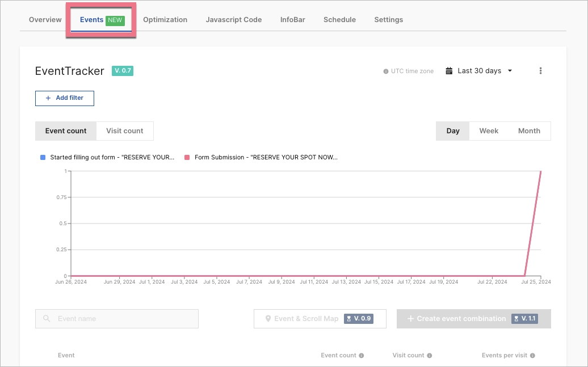
Task: Click the calendar icon beside Last 30 days
Action: pos(450,70)
